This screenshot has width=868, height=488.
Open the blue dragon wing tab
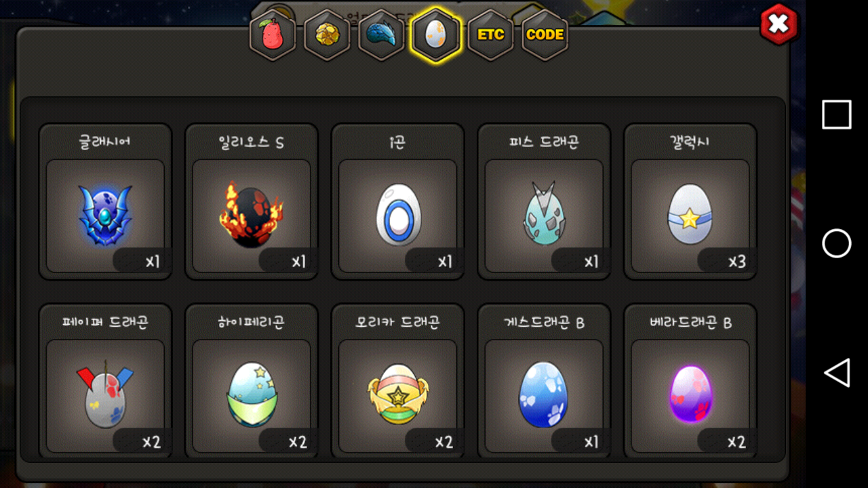381,35
